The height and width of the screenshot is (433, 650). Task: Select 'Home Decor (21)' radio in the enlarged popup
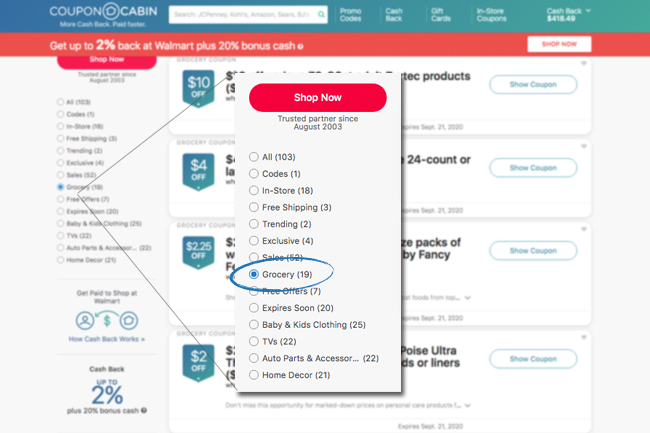pyautogui.click(x=254, y=375)
